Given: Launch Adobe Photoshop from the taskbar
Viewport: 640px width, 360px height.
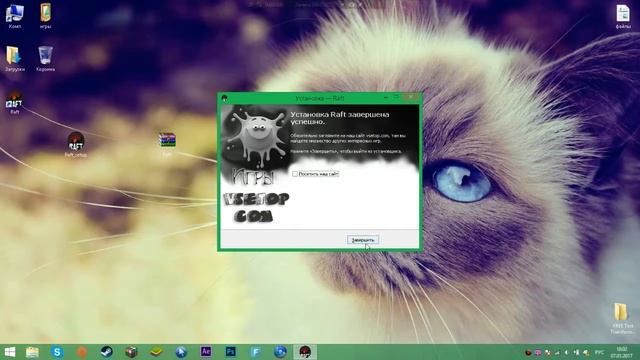Looking at the screenshot, I should pyautogui.click(x=231, y=352).
